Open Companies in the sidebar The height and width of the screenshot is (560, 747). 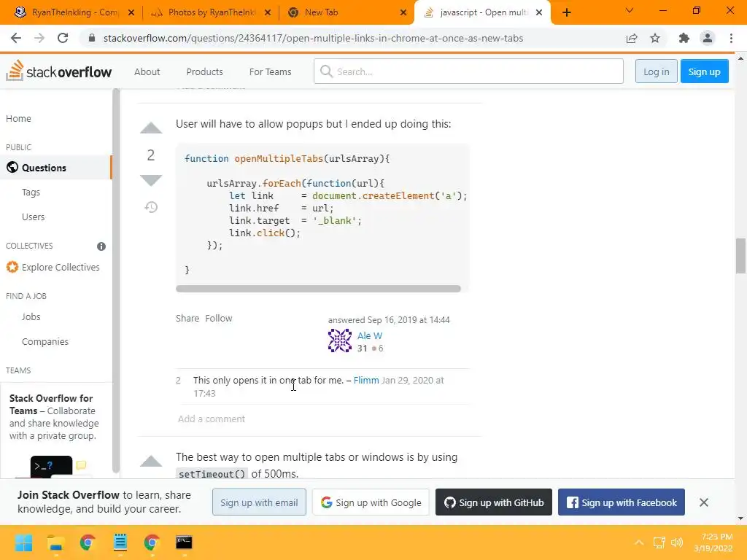45,341
